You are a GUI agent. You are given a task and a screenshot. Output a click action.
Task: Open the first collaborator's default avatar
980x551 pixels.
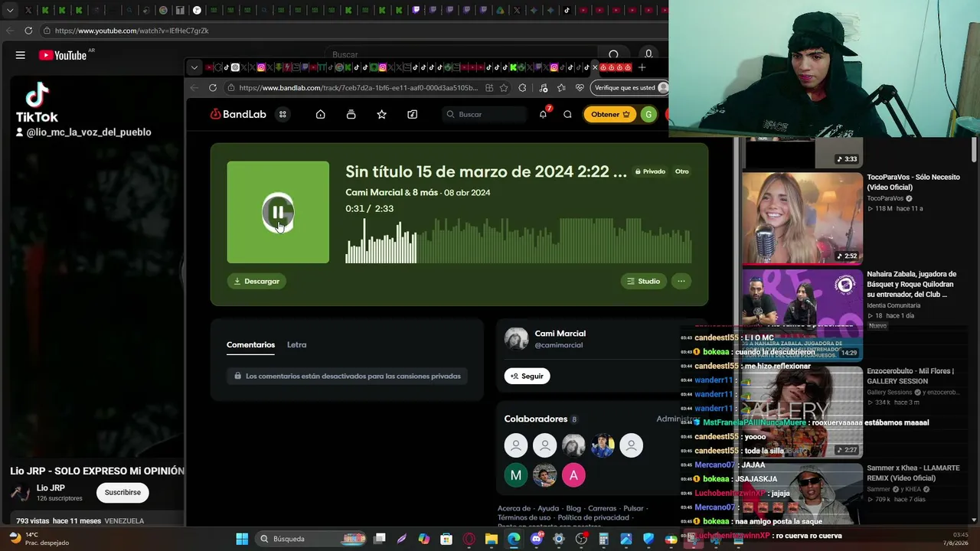coord(516,445)
